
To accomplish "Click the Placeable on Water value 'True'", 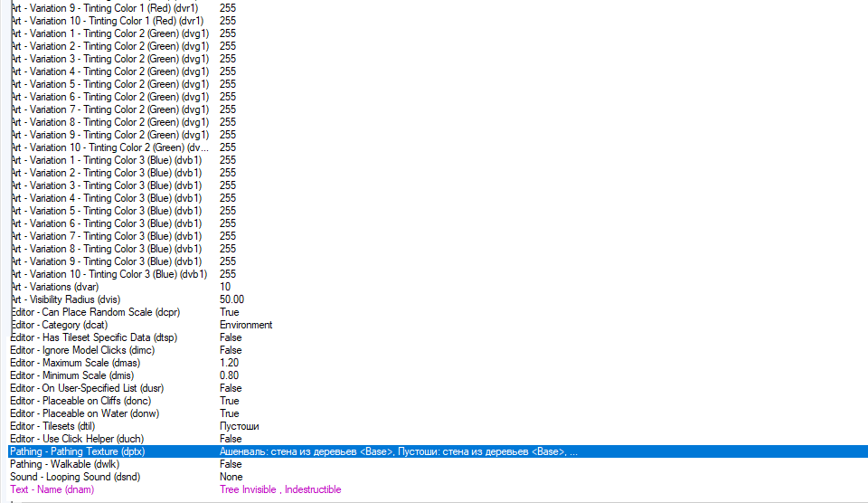I will click(x=229, y=413).
